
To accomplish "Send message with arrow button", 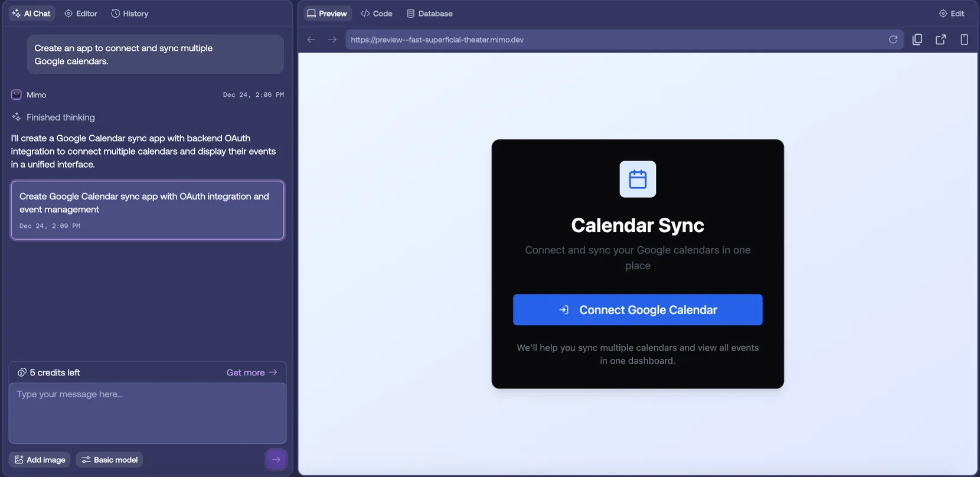I will tap(276, 459).
